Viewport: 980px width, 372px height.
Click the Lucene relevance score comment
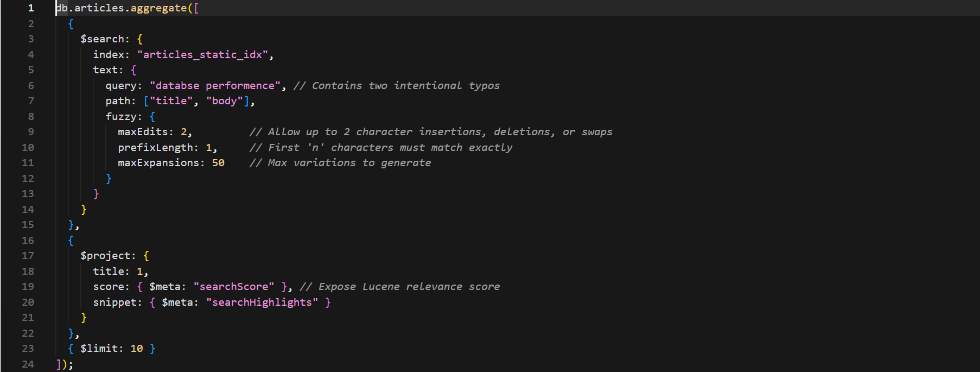[x=400, y=287]
